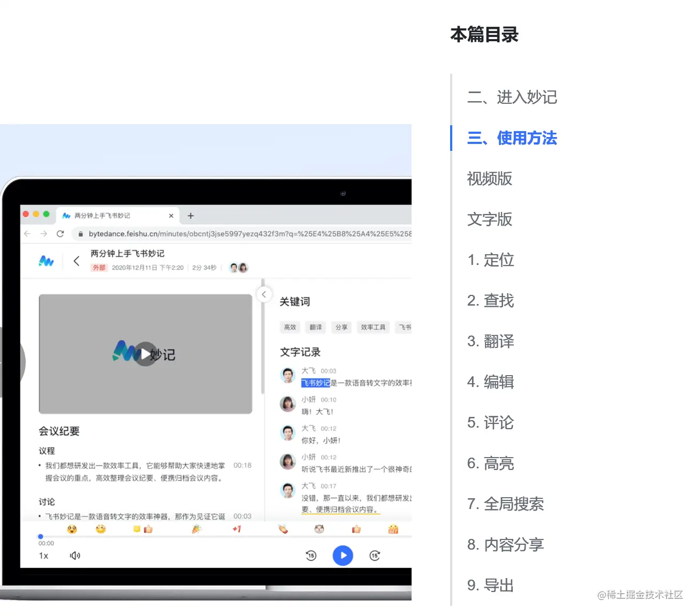
Task: Go to 8. 内容分享 section
Action: 506,544
